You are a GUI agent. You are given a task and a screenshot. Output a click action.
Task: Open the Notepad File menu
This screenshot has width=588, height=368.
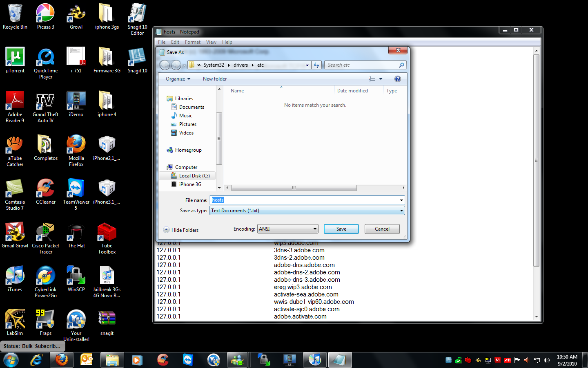[162, 42]
